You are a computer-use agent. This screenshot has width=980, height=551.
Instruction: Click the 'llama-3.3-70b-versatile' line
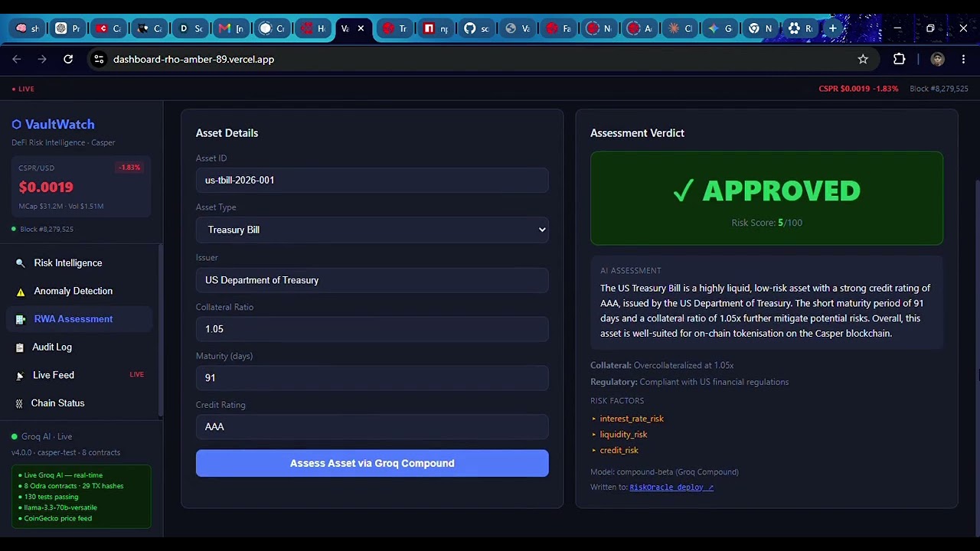(x=57, y=507)
